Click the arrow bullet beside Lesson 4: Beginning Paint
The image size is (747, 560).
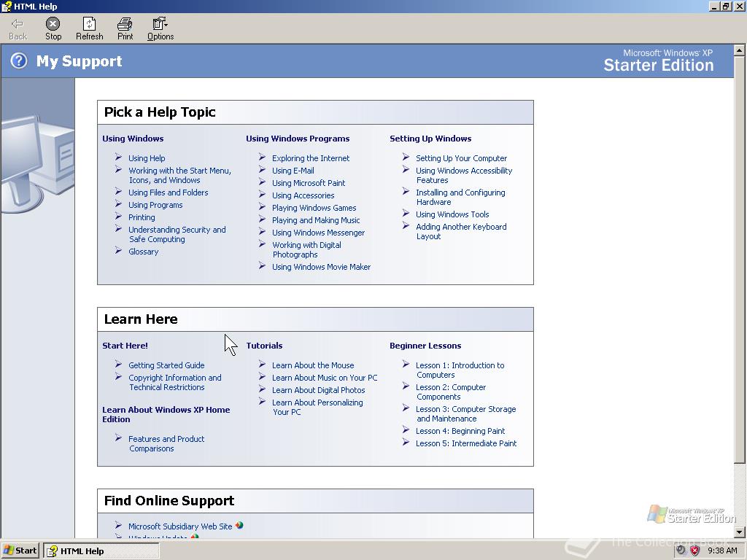[406, 430]
